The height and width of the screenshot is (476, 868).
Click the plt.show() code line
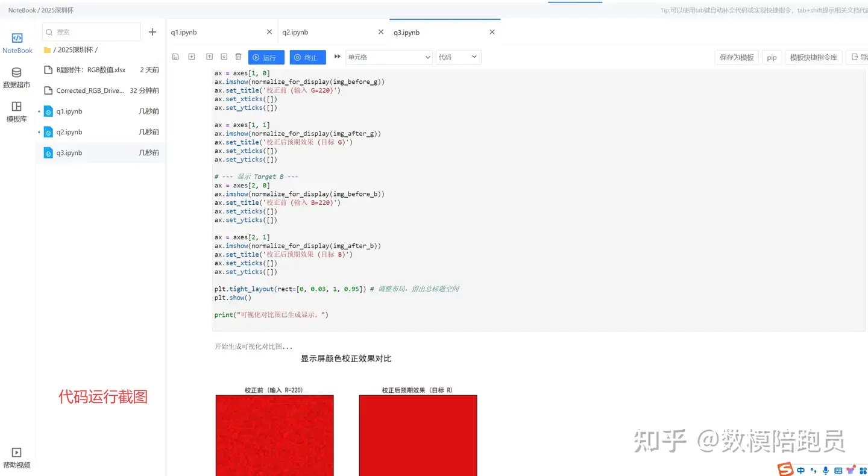pos(233,298)
